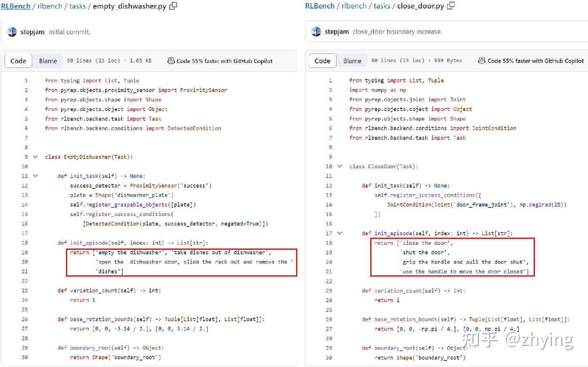The image size is (588, 367).
Task: Copy file path for close_door.py
Action: pyautogui.click(x=450, y=6)
